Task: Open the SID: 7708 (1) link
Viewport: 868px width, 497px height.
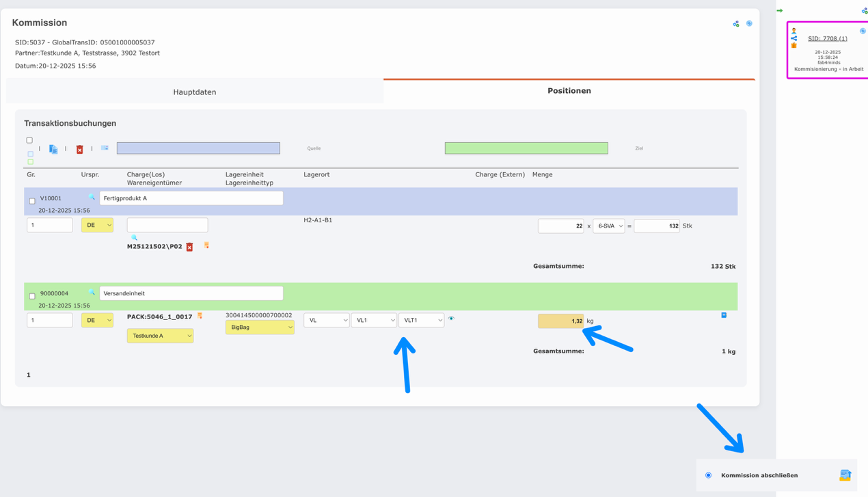Action: point(828,38)
